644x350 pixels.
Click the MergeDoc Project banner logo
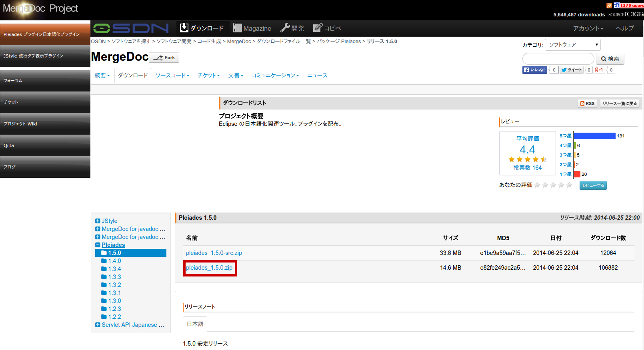(x=40, y=8)
